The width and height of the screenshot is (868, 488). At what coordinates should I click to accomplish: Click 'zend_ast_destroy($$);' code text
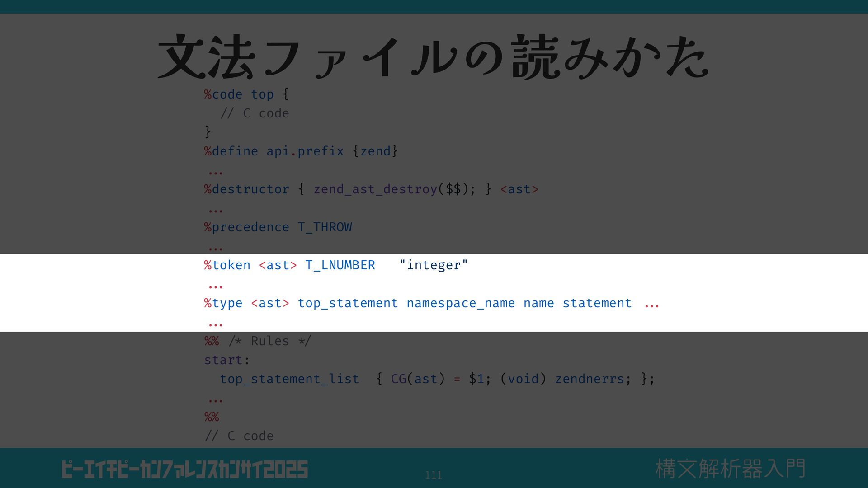click(x=395, y=189)
